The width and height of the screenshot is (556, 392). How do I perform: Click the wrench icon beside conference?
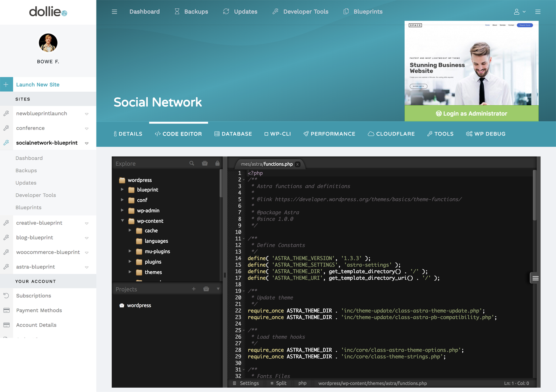click(x=6, y=128)
